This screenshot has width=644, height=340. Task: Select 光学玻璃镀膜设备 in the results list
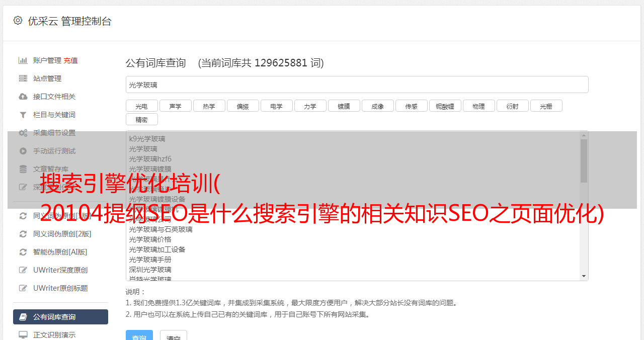coord(157,199)
